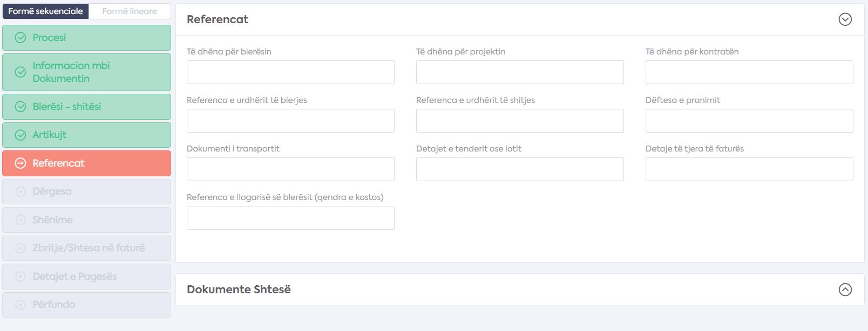Click the Dërgesa step circle icon
868x331 pixels.
point(21,191)
